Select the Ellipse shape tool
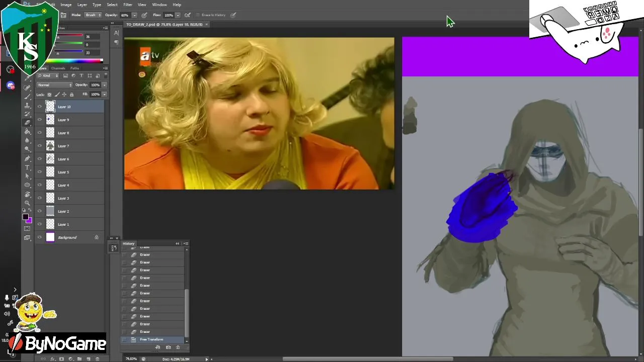Viewport: 644px width, 362px height. tap(28, 185)
